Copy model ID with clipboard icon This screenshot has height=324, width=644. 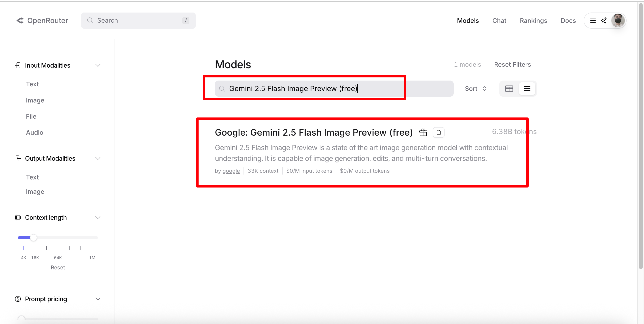pos(439,132)
